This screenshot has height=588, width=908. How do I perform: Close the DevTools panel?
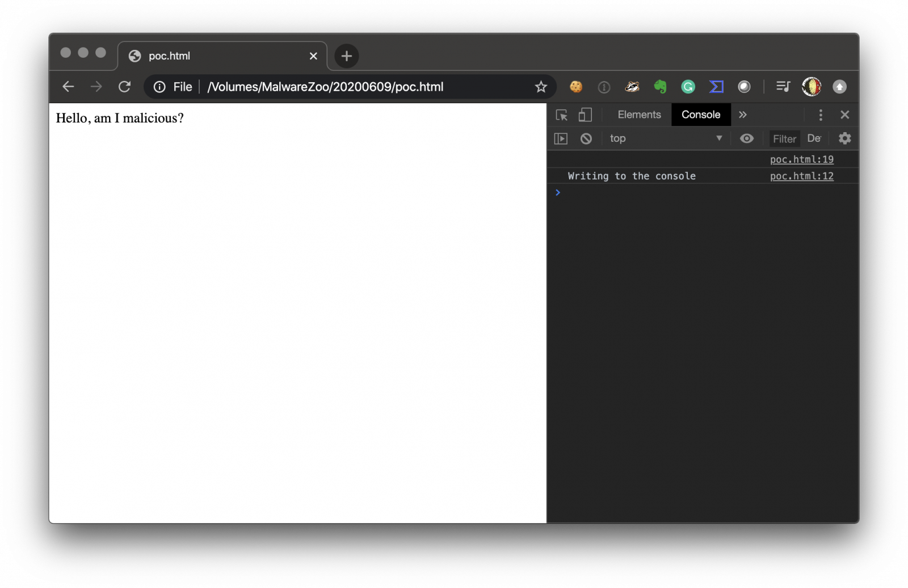(x=844, y=115)
